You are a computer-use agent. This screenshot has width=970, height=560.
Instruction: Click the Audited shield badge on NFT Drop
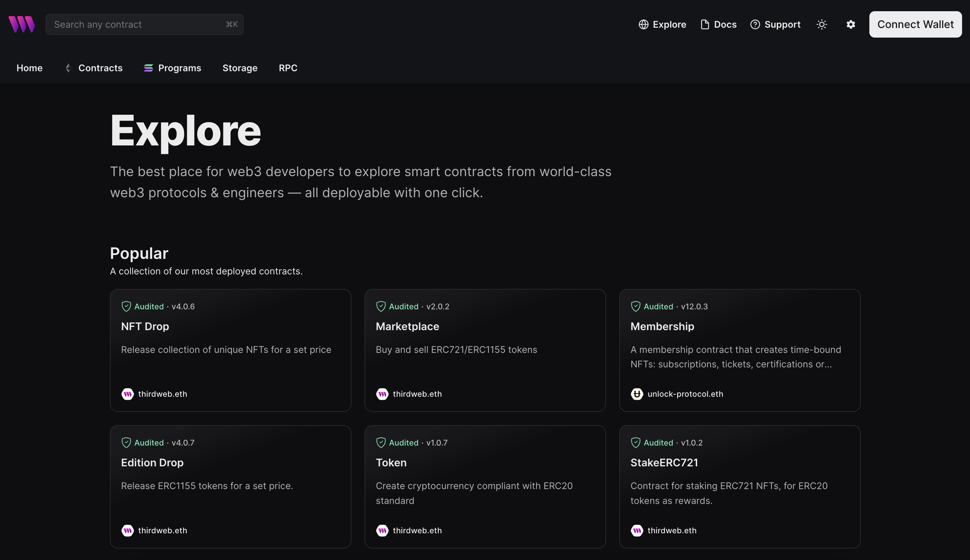coord(126,306)
